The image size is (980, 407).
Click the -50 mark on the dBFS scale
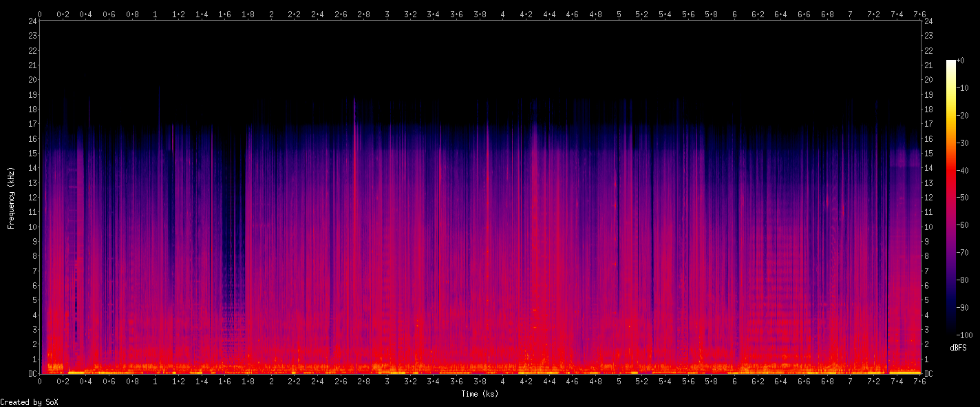(962, 198)
